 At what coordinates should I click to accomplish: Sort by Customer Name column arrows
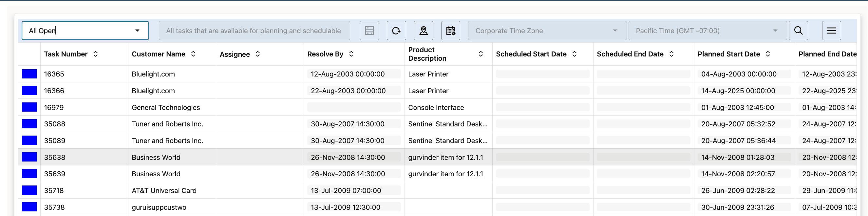coord(193,54)
